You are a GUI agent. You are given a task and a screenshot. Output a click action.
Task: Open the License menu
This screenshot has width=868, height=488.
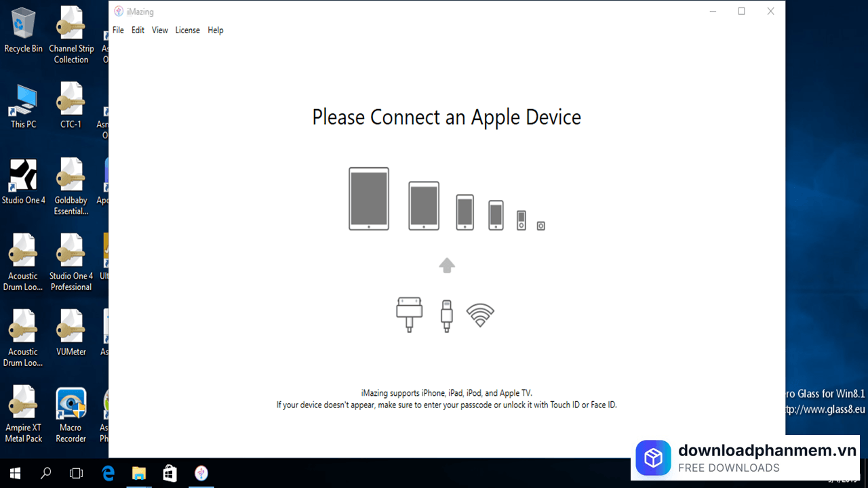pos(187,30)
